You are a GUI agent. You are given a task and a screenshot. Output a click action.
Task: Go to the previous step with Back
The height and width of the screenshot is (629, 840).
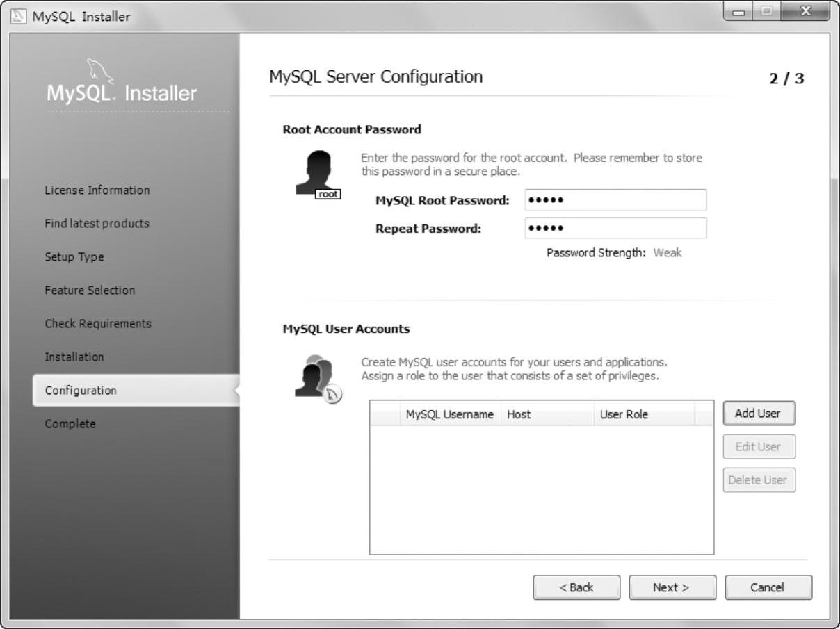tap(576, 587)
